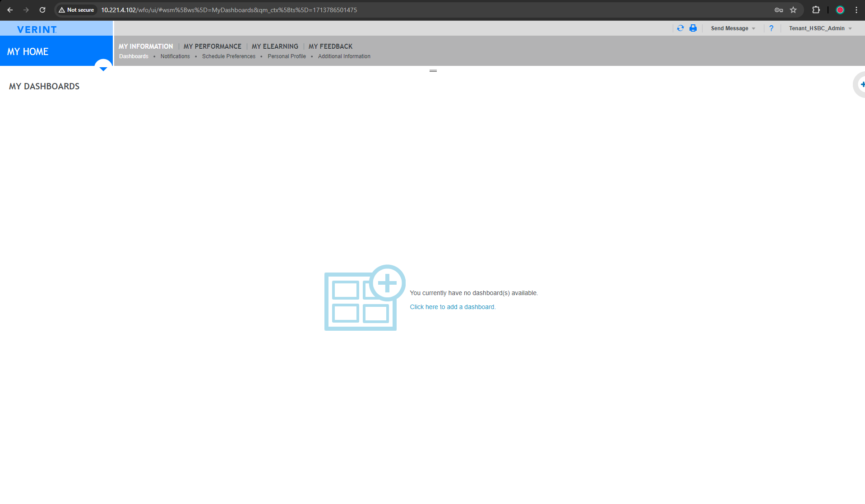Open Chrome three-dot menu
Image resolution: width=865 pixels, height=504 pixels.
(856, 10)
